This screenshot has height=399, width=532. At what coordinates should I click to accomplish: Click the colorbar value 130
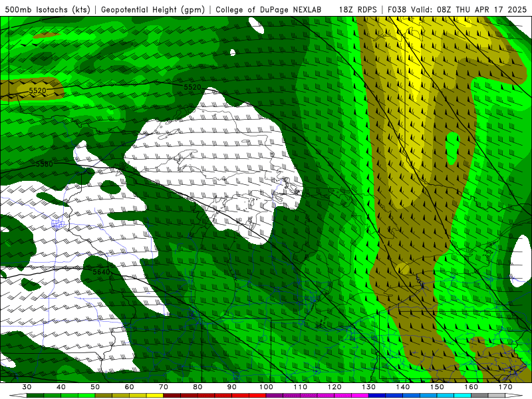[x=369, y=387]
